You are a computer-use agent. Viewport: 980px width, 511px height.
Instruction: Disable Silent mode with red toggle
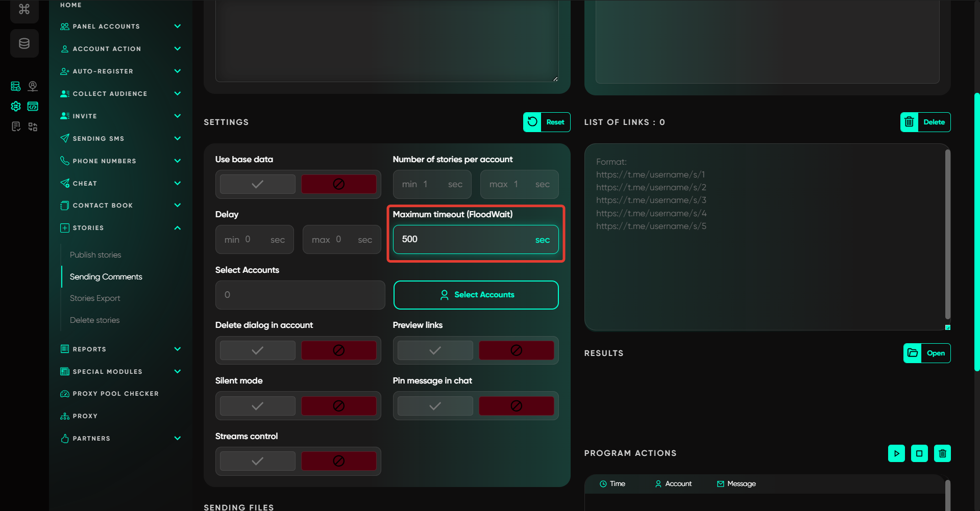tap(338, 406)
